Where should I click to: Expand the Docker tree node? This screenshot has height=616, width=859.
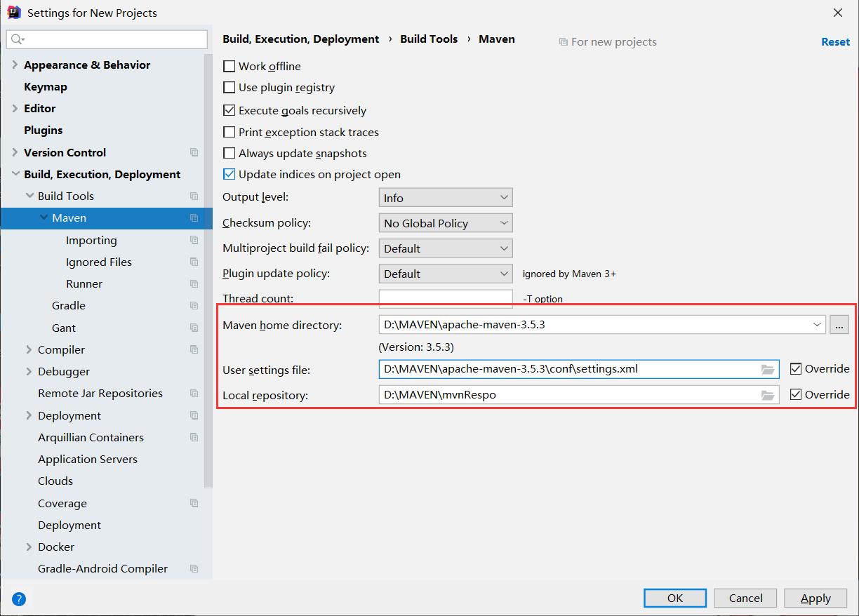point(29,547)
